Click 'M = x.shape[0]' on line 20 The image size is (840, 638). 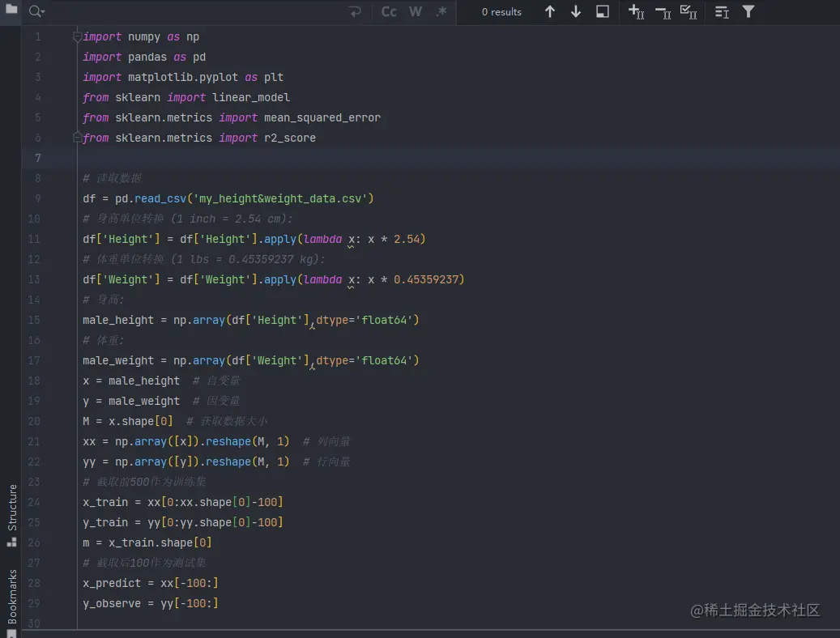127,422
